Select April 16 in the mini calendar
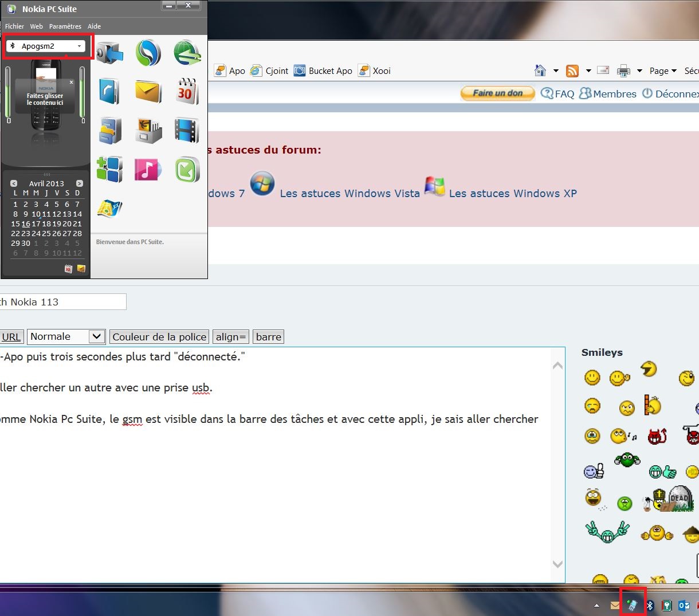Viewport: 699px width, 616px height. 26,223
